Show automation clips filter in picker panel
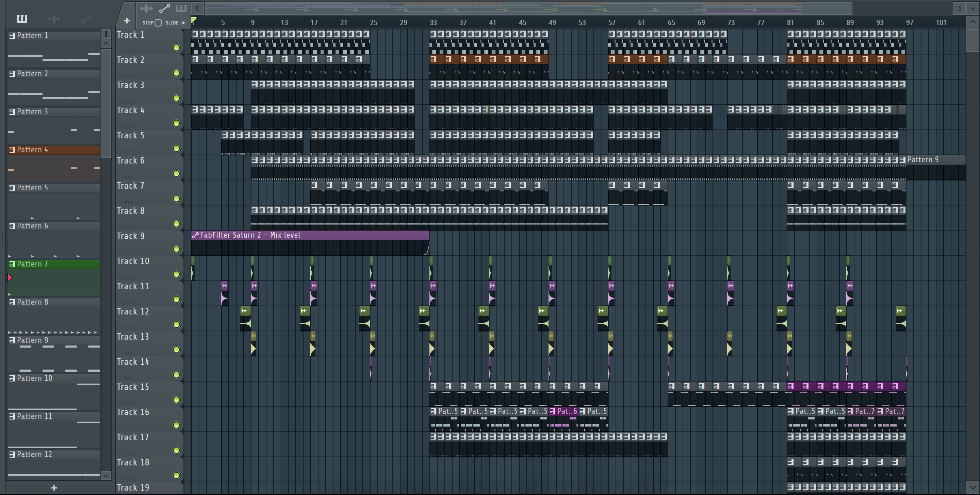 click(86, 19)
